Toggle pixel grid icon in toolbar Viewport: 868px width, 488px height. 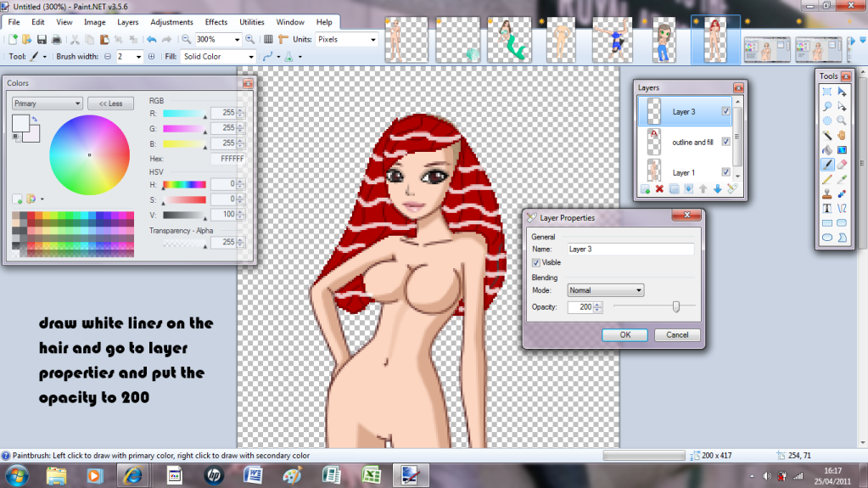point(268,39)
